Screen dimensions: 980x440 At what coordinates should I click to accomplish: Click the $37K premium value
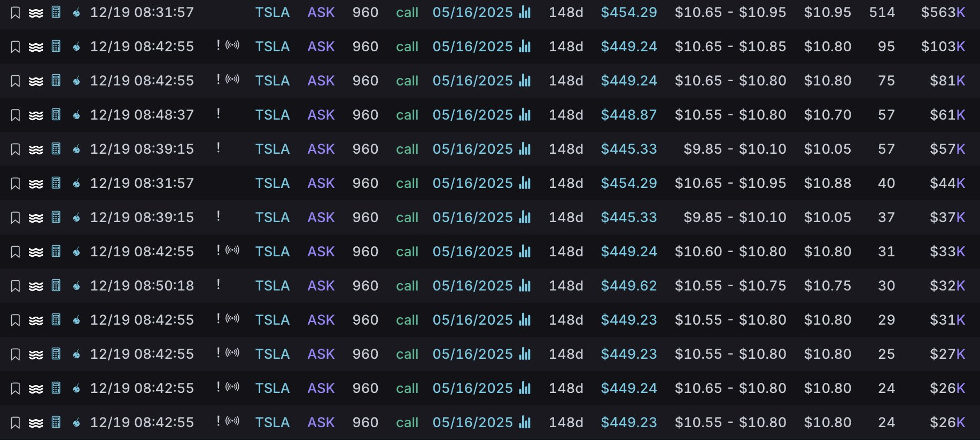coord(947,217)
